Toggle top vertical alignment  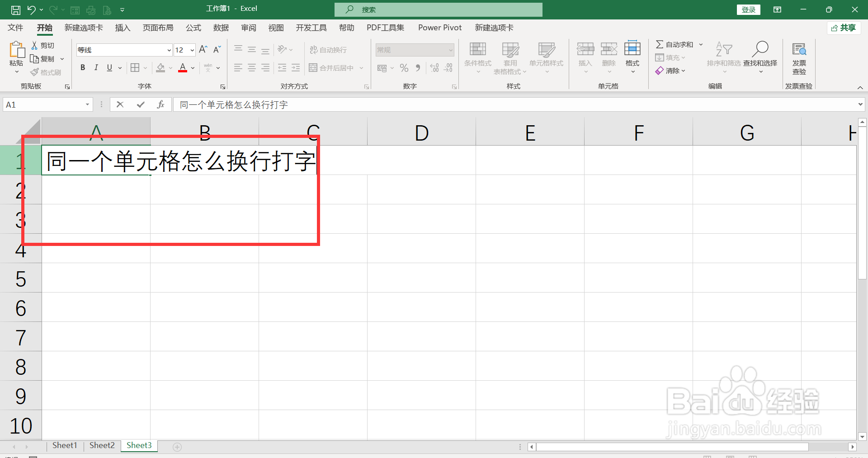(238, 49)
